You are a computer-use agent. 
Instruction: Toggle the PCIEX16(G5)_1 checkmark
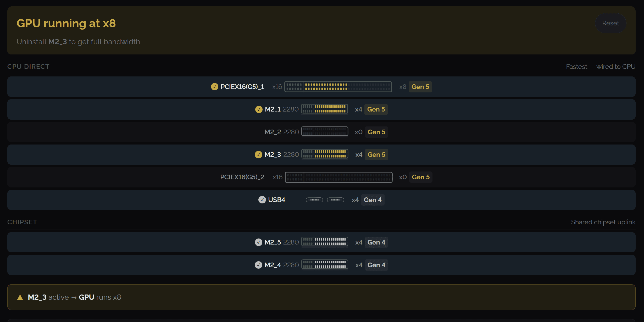pos(214,87)
